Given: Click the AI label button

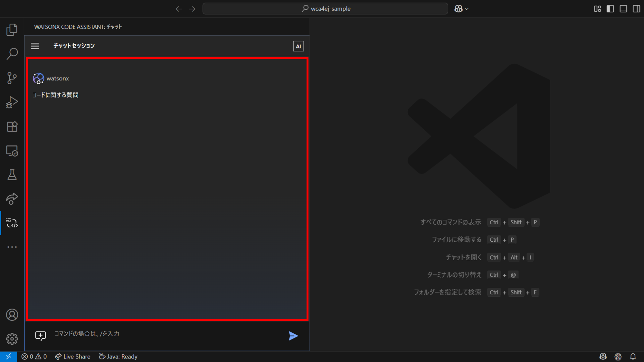Looking at the screenshot, I should click(298, 46).
